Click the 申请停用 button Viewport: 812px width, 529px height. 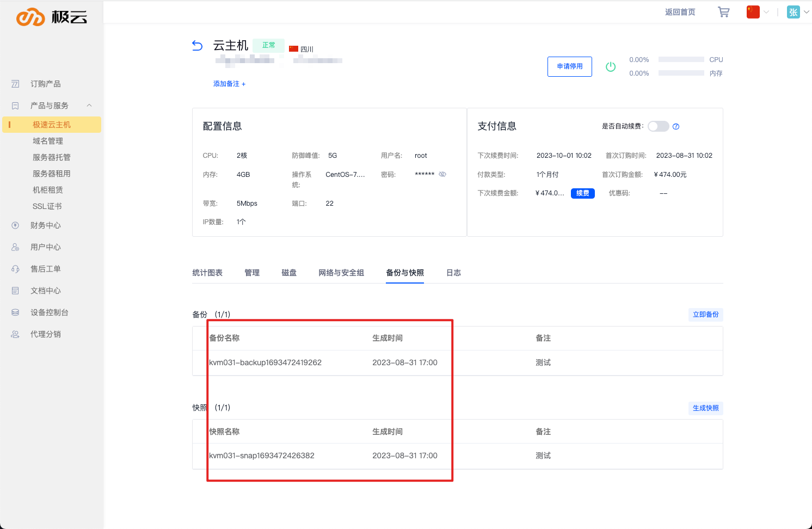tap(569, 66)
